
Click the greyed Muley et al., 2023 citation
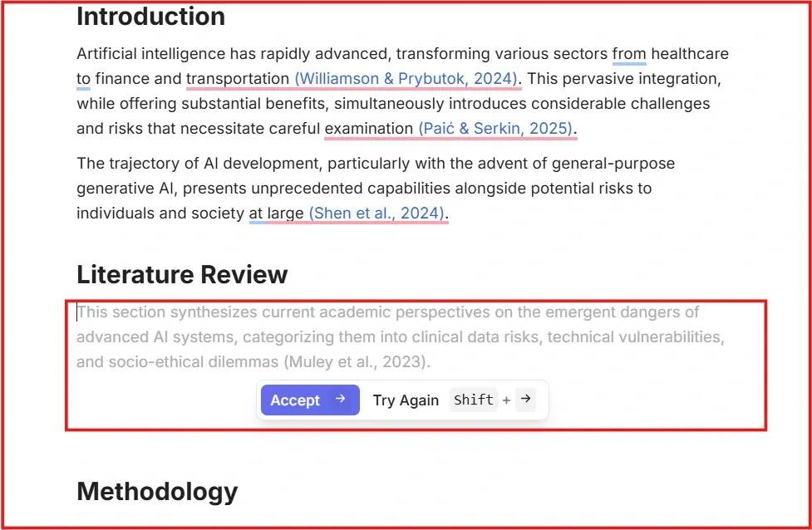pos(357,362)
